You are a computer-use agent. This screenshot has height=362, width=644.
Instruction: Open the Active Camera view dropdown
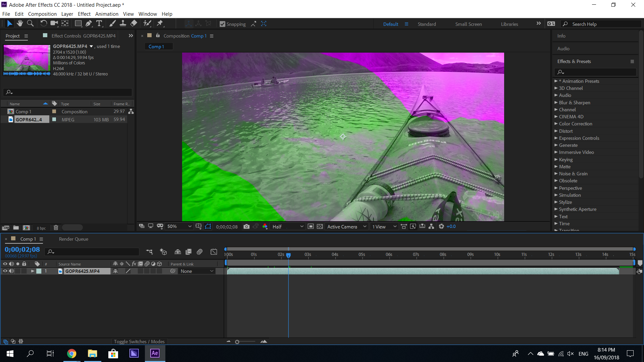(347, 227)
